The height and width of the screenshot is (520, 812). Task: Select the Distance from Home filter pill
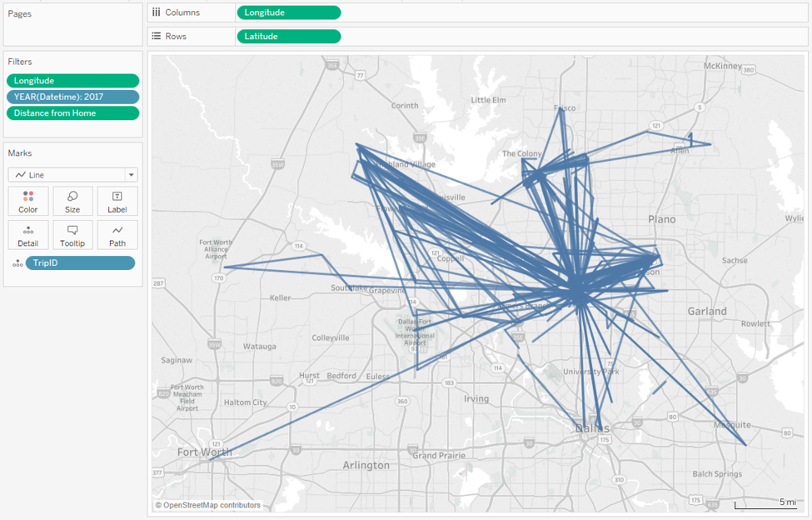pyautogui.click(x=72, y=112)
